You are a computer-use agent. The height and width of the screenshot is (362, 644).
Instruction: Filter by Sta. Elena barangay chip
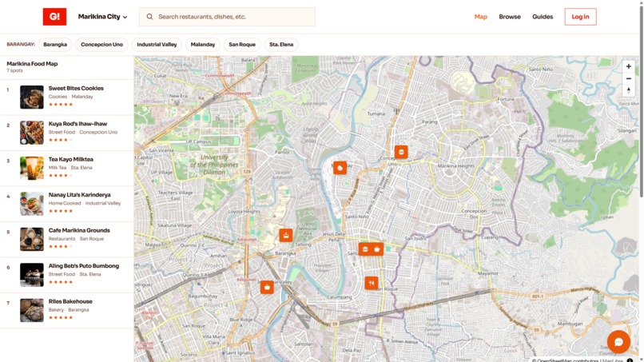click(281, 45)
